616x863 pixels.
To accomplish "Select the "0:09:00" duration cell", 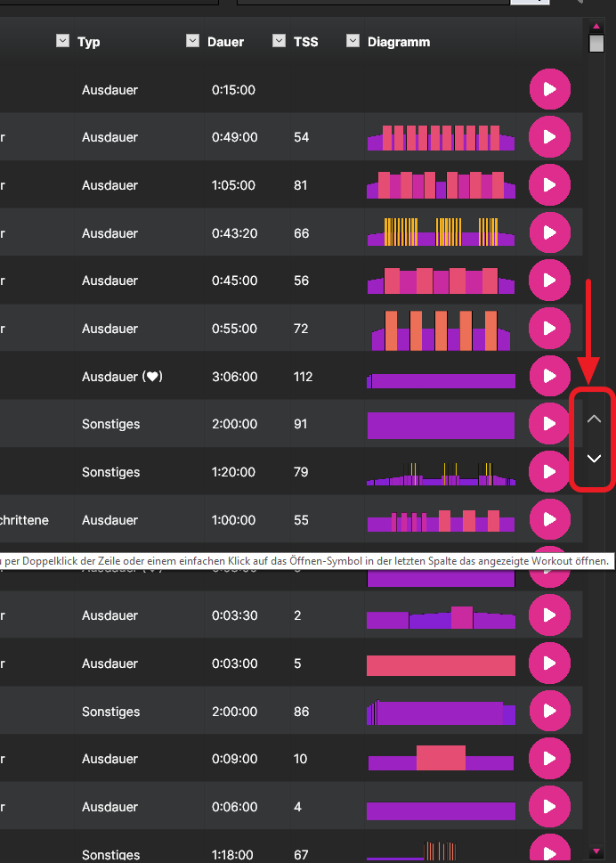I will (x=234, y=759).
